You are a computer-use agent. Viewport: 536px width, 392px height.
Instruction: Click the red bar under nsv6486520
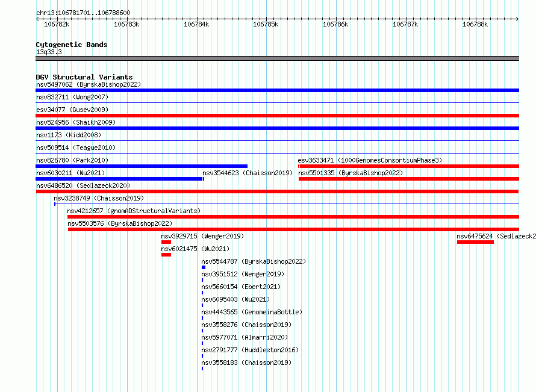277,191
